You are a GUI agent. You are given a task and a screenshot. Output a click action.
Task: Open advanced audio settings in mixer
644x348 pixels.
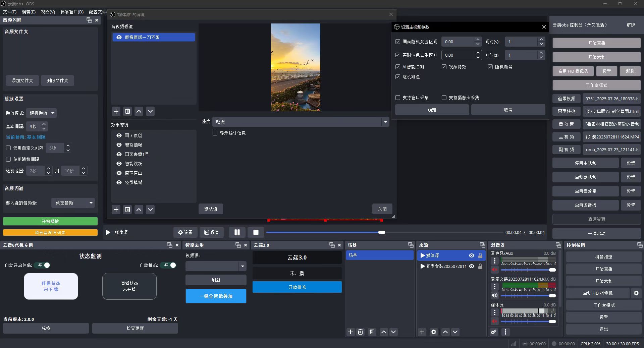pyautogui.click(x=494, y=332)
